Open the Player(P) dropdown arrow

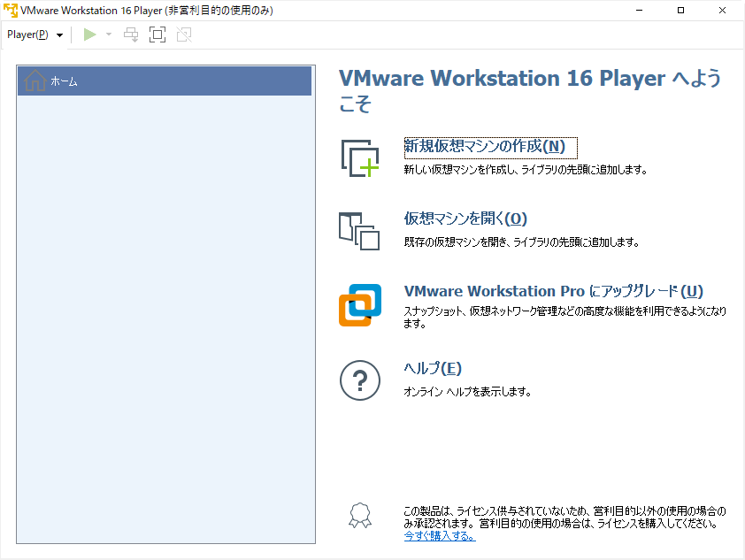(58, 35)
